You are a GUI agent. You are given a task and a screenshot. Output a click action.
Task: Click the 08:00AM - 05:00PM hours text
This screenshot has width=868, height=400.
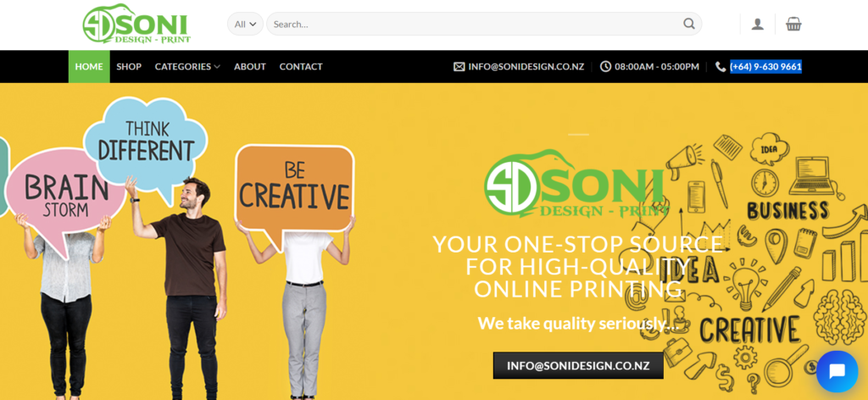pos(657,67)
